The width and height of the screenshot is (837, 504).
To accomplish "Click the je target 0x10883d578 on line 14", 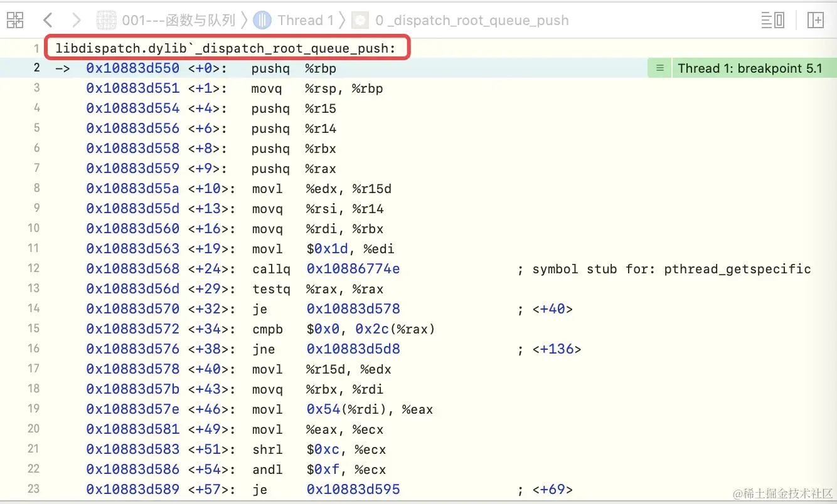I will click(353, 309).
